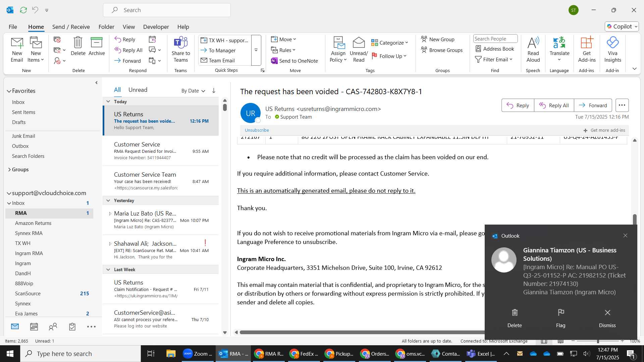Open Viva Insights add-in
The image size is (644, 362).
coord(612,50)
